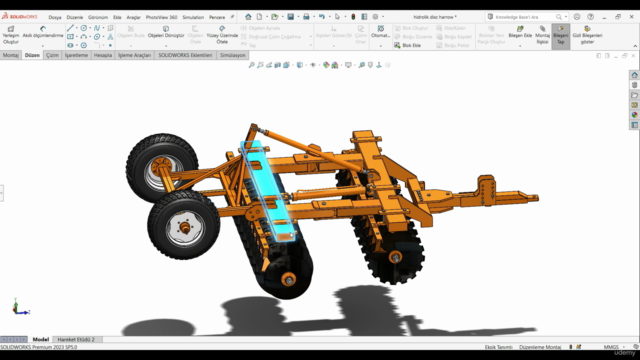Click Options gear icon in title toolbar
Viewport: 640px width, 360px height.
pos(376,17)
